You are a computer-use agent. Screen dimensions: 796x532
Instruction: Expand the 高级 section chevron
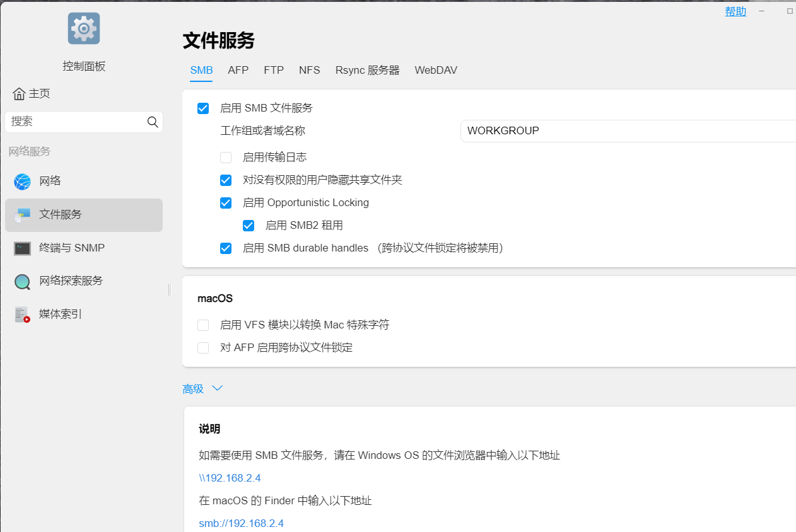tap(218, 389)
